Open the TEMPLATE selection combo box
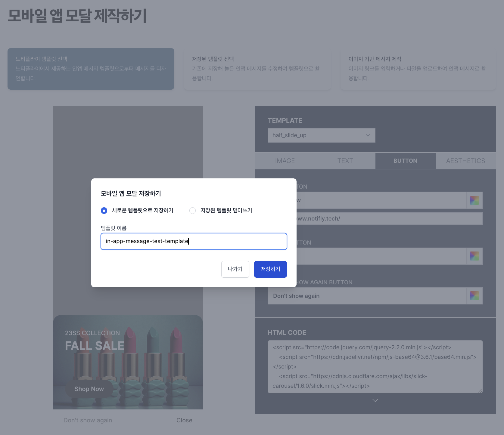Viewport: 504px width, 435px height. click(321, 135)
